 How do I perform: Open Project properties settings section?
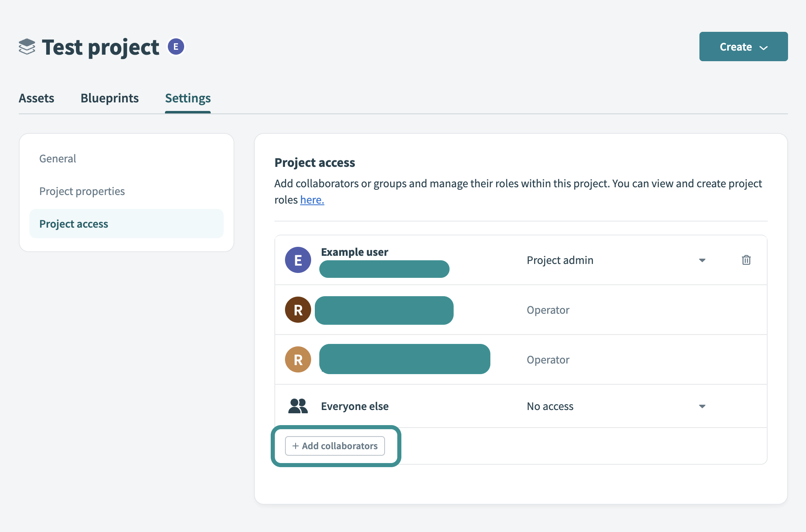pyautogui.click(x=82, y=191)
